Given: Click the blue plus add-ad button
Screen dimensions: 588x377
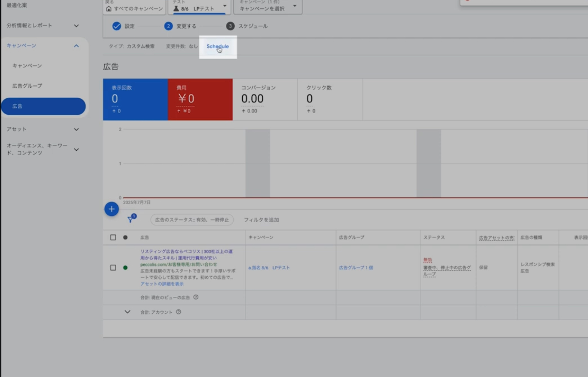Looking at the screenshot, I should pos(111,209).
